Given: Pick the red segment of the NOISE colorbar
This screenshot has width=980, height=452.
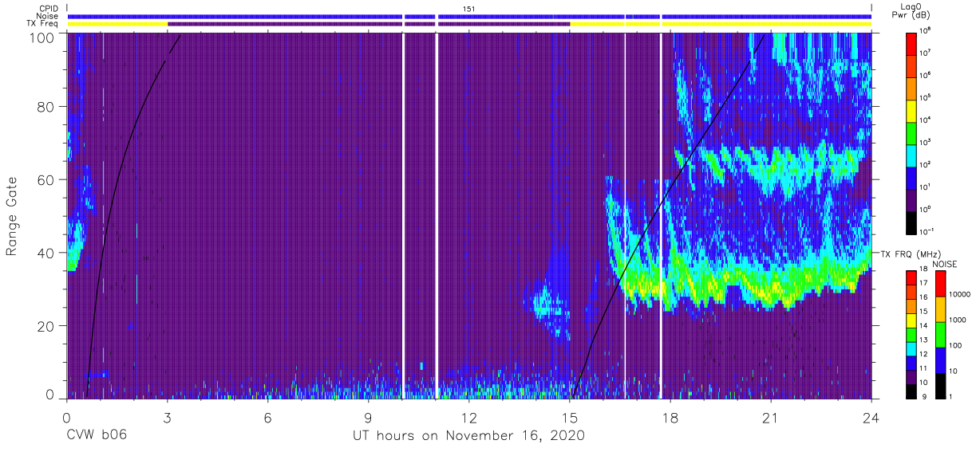Looking at the screenshot, I should tap(941, 283).
